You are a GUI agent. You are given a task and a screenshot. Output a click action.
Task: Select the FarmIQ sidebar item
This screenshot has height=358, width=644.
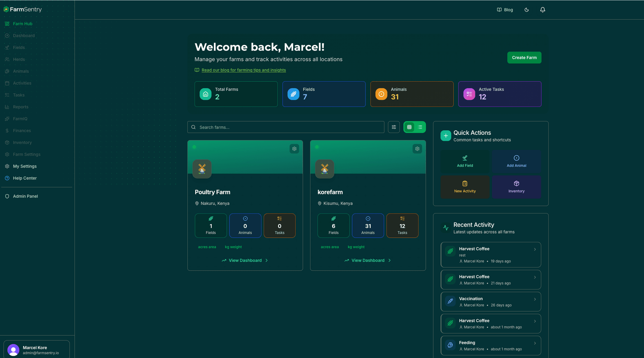click(19, 118)
